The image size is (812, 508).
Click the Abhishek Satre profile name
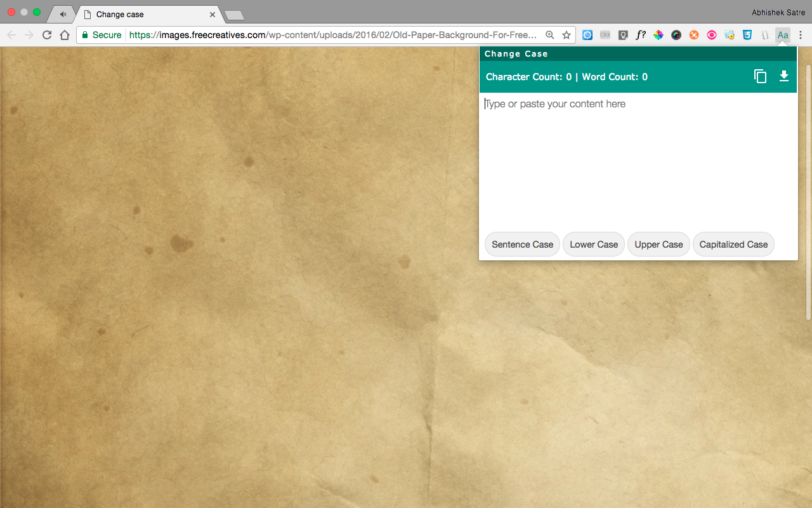pyautogui.click(x=778, y=13)
